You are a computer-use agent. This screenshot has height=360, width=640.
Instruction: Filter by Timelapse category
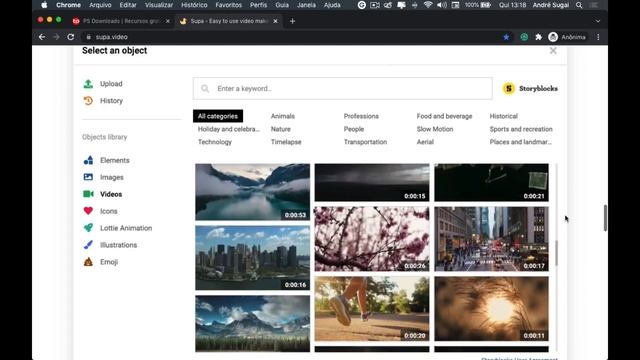(x=286, y=142)
